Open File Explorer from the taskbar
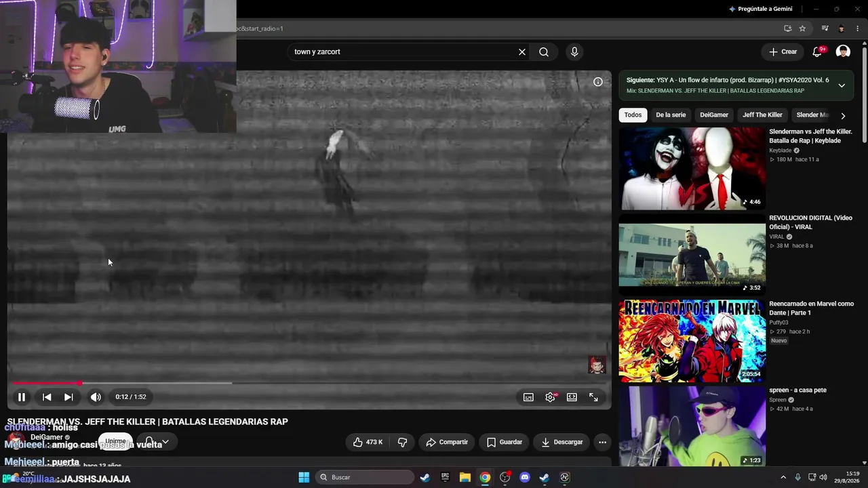Image resolution: width=868 pixels, height=488 pixels. click(x=465, y=477)
